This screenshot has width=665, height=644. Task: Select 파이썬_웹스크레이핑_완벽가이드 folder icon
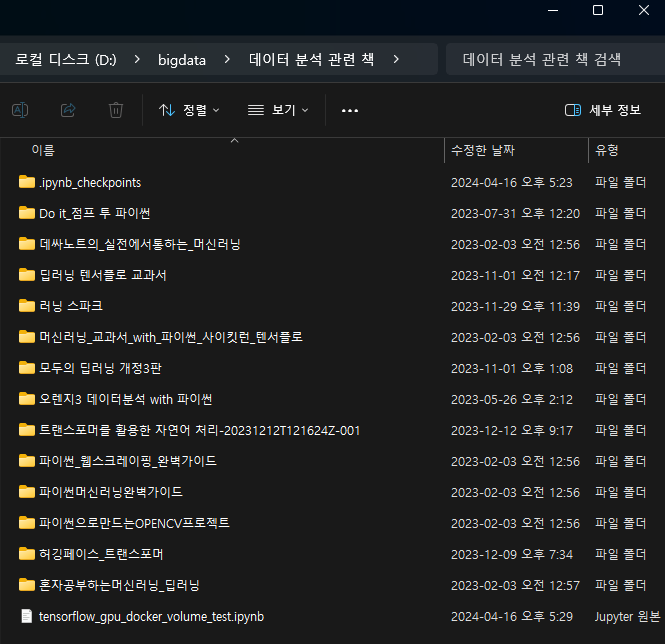27,461
